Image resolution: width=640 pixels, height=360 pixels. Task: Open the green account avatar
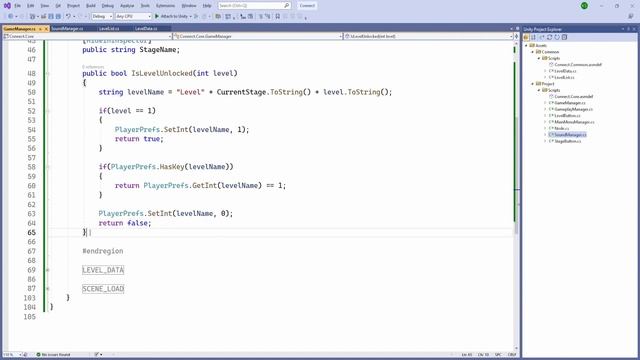coord(584,6)
